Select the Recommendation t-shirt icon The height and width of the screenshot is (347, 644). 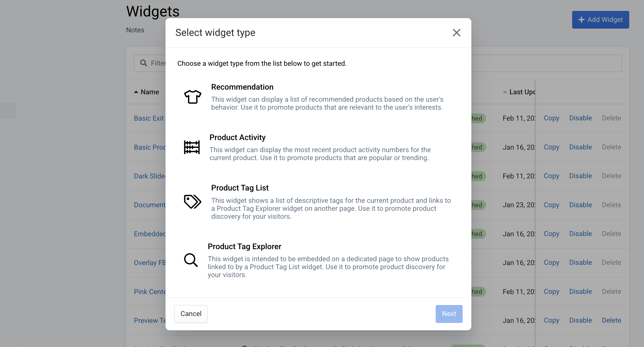tap(193, 97)
